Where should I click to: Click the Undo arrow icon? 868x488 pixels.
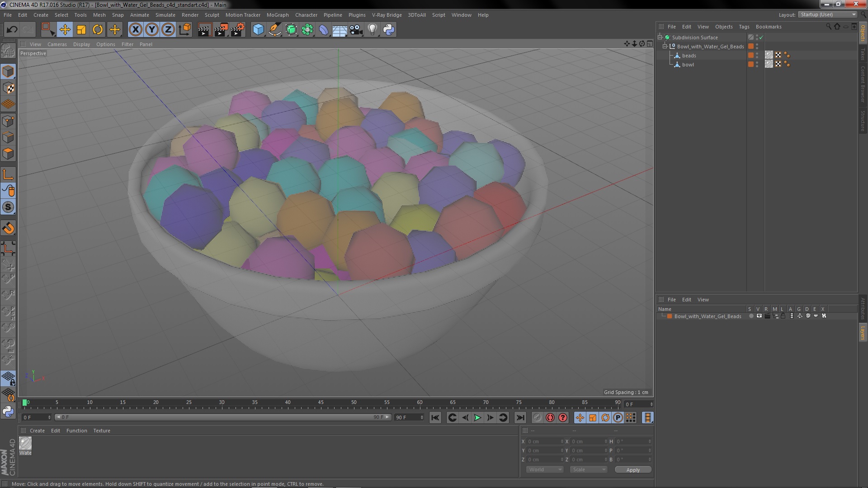click(12, 30)
